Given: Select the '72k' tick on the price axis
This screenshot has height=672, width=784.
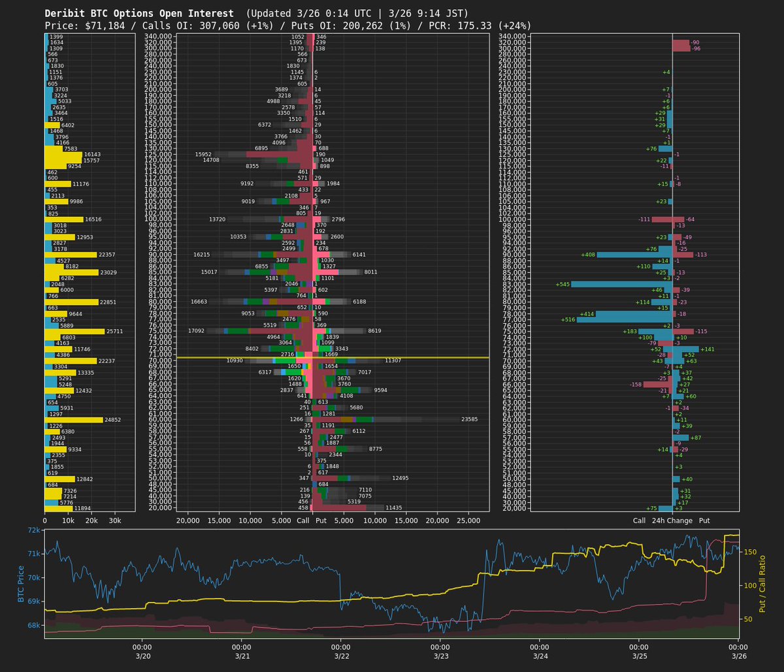Looking at the screenshot, I should pos(35,530).
